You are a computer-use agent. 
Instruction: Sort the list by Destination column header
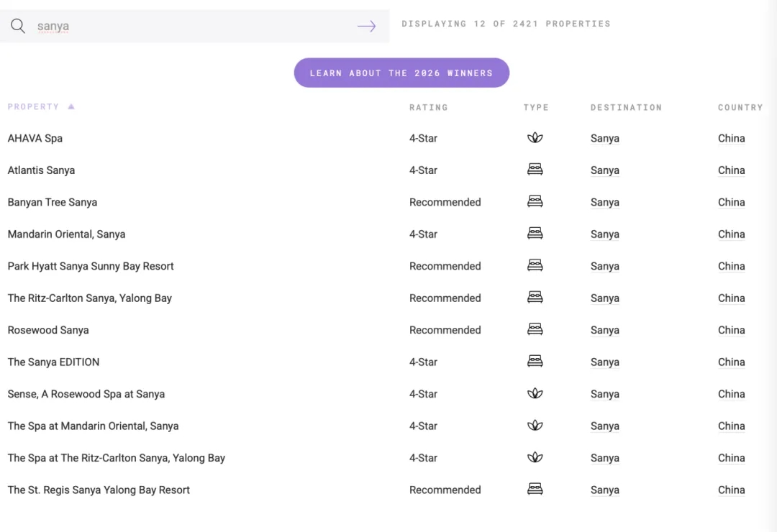[x=625, y=108]
